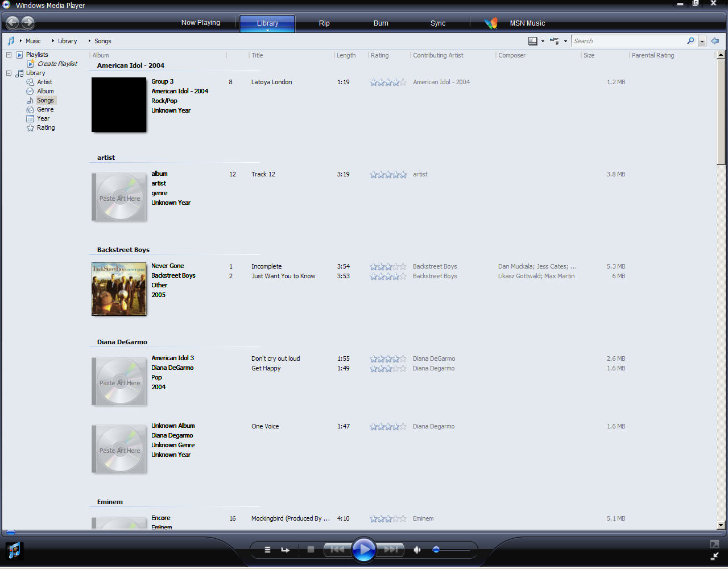Select the song Incomplete
The width and height of the screenshot is (728, 569).
coord(267,266)
